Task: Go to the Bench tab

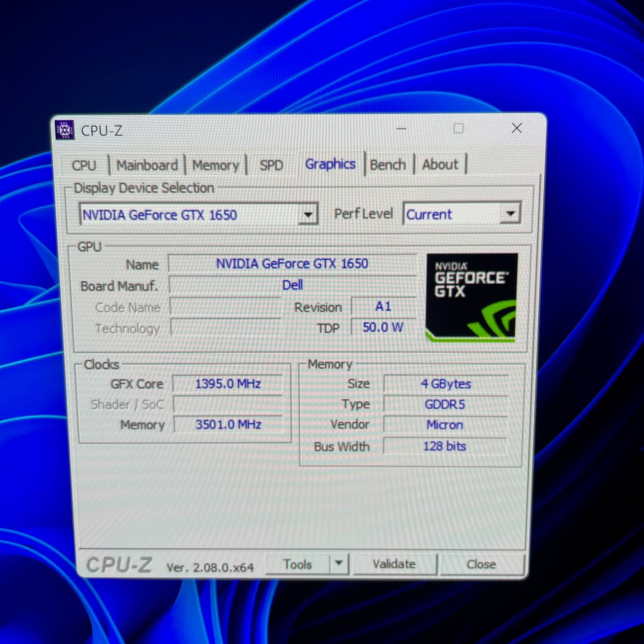Action: tap(388, 165)
